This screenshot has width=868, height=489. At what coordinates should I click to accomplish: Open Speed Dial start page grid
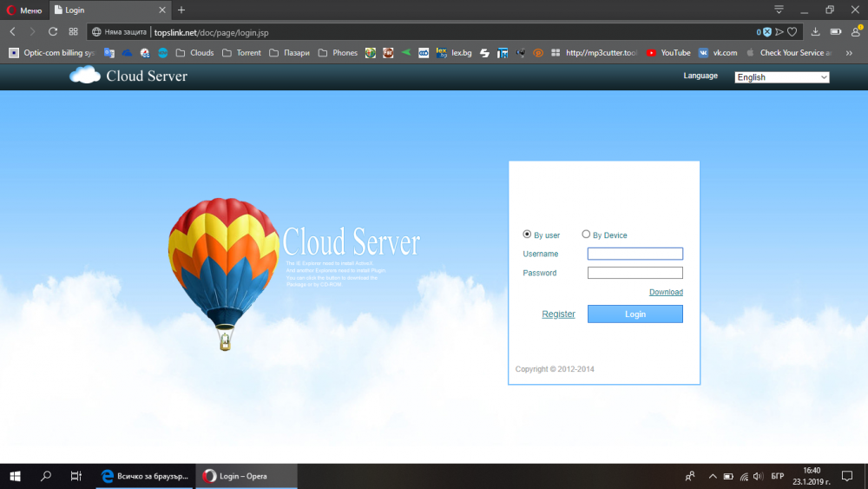point(73,32)
